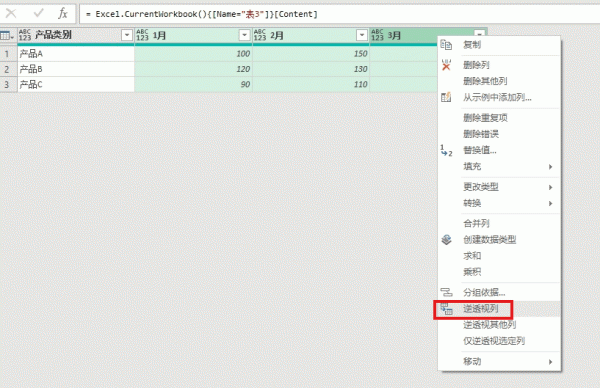
Task: Click the red X icon beside 删除列
Action: pyautogui.click(x=446, y=65)
